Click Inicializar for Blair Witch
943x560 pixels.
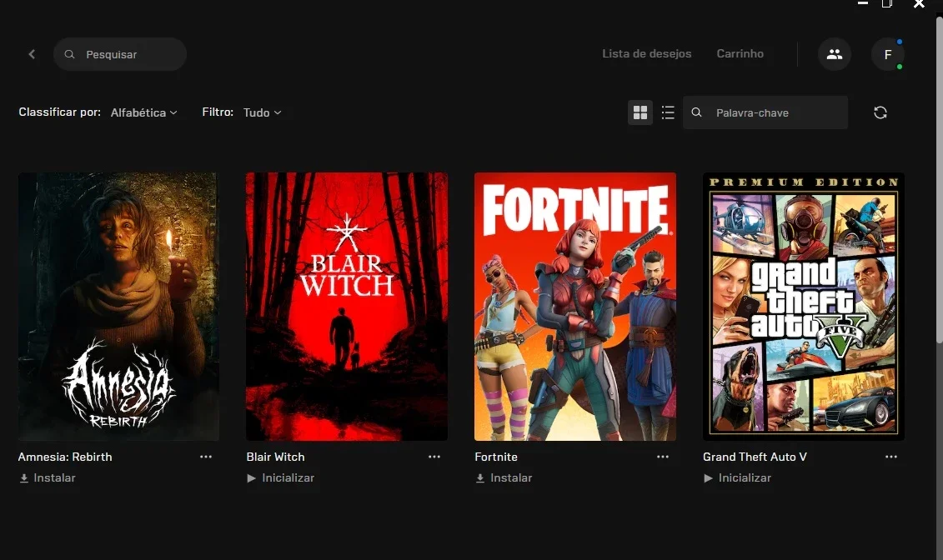point(281,477)
